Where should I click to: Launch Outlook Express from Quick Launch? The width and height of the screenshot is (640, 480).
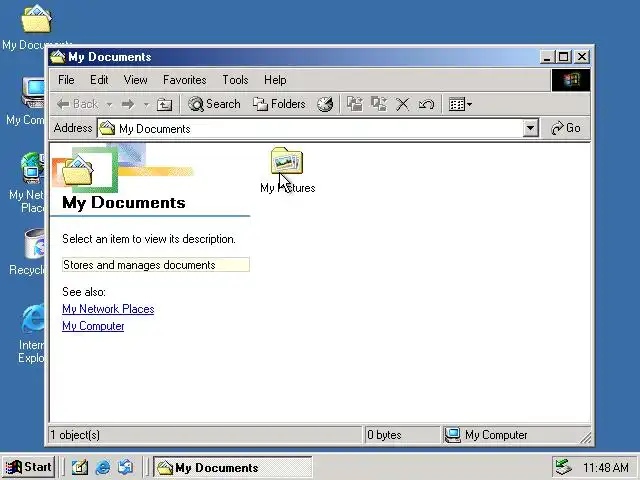(125, 467)
